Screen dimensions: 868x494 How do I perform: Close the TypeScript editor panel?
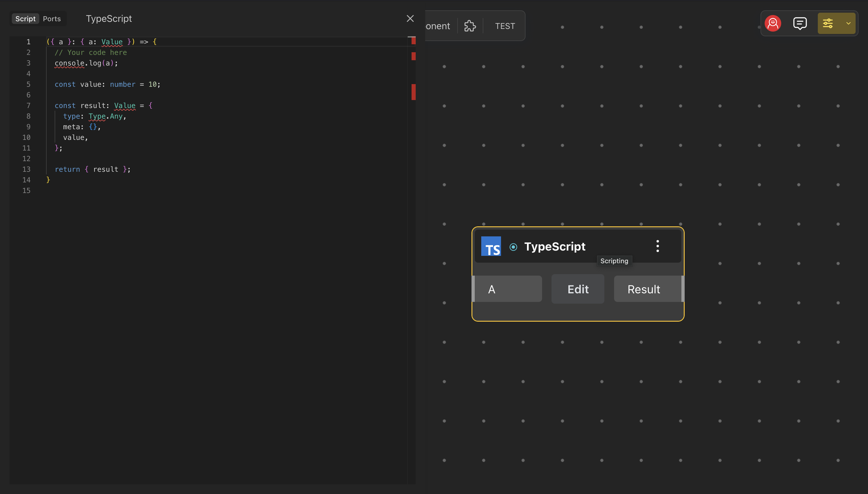pyautogui.click(x=410, y=19)
